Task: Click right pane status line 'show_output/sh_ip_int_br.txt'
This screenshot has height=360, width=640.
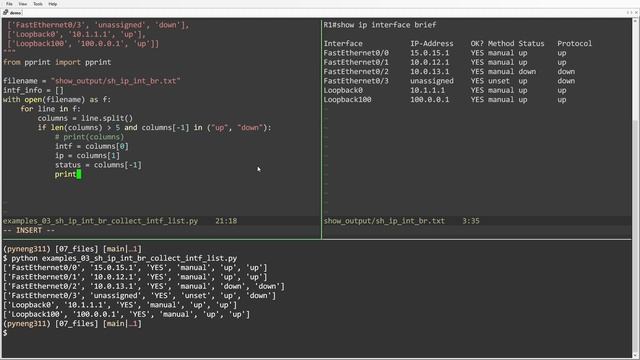Action: coord(384,221)
